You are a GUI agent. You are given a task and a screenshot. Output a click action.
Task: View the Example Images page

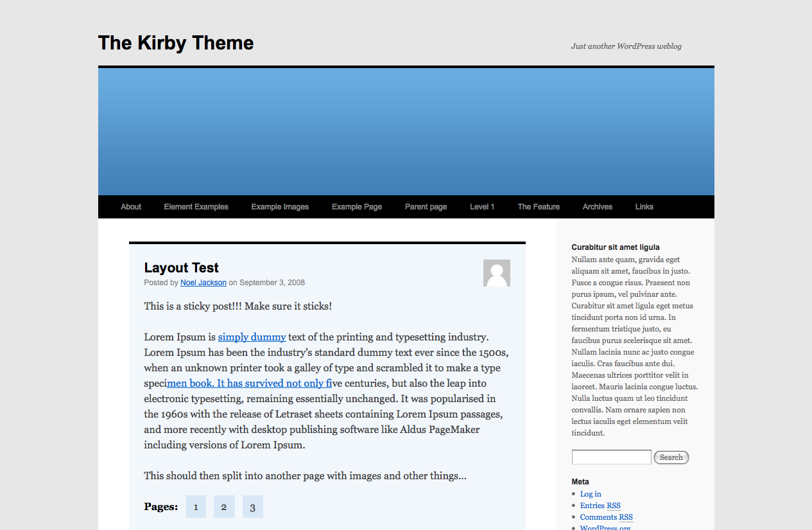[x=280, y=206]
